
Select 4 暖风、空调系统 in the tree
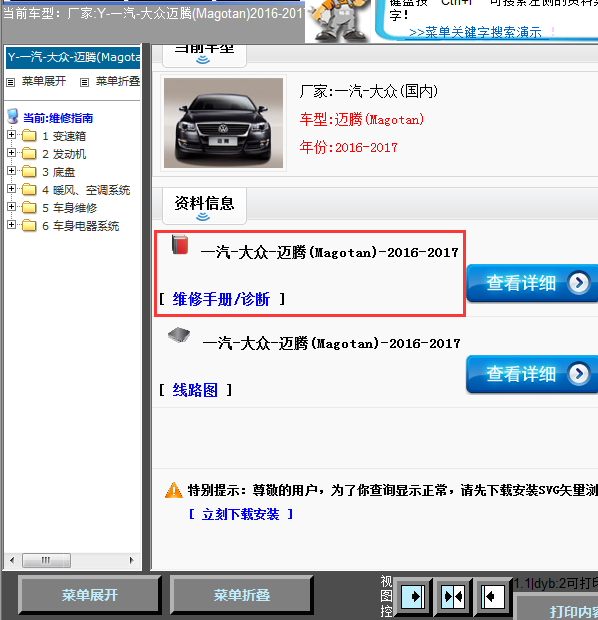(x=86, y=190)
